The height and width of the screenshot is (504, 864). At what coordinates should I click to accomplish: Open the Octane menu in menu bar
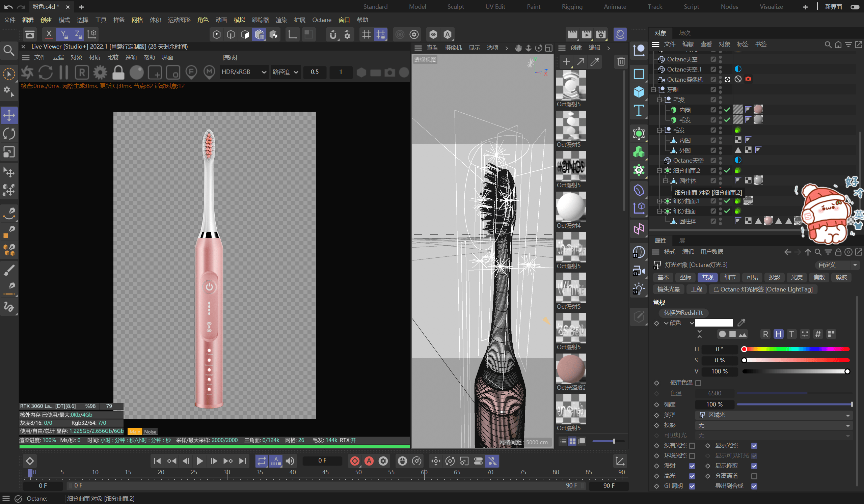pos(321,20)
